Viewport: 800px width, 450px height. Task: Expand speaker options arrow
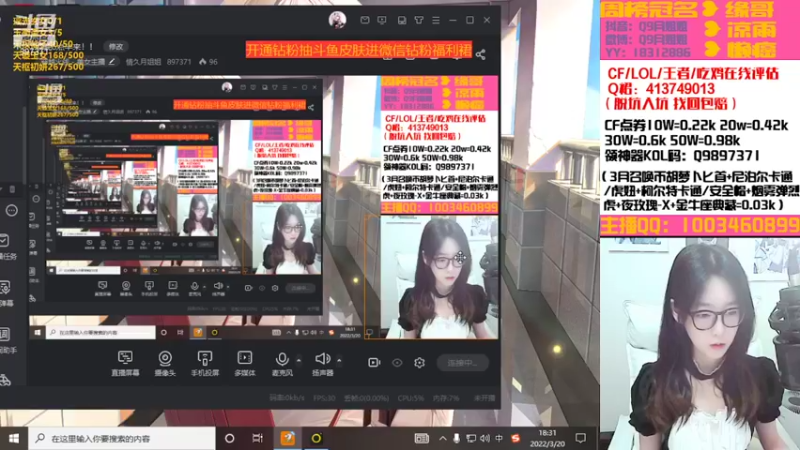(339, 360)
